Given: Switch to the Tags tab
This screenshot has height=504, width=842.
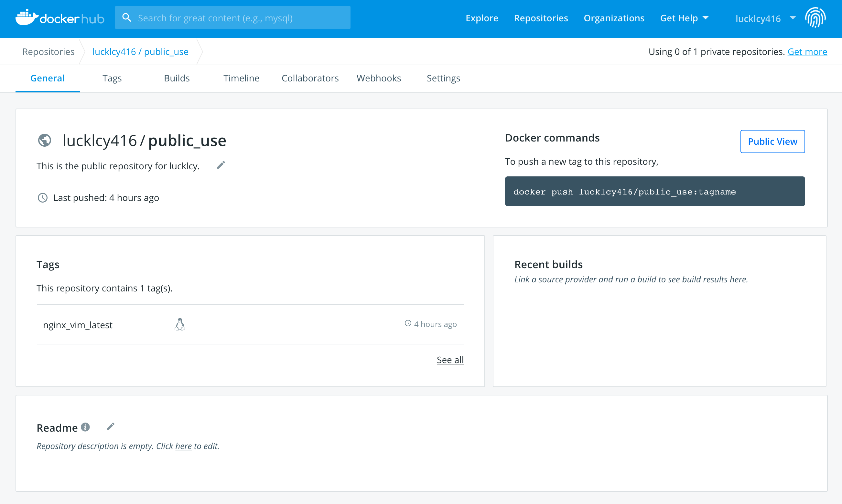Looking at the screenshot, I should pyautogui.click(x=112, y=78).
